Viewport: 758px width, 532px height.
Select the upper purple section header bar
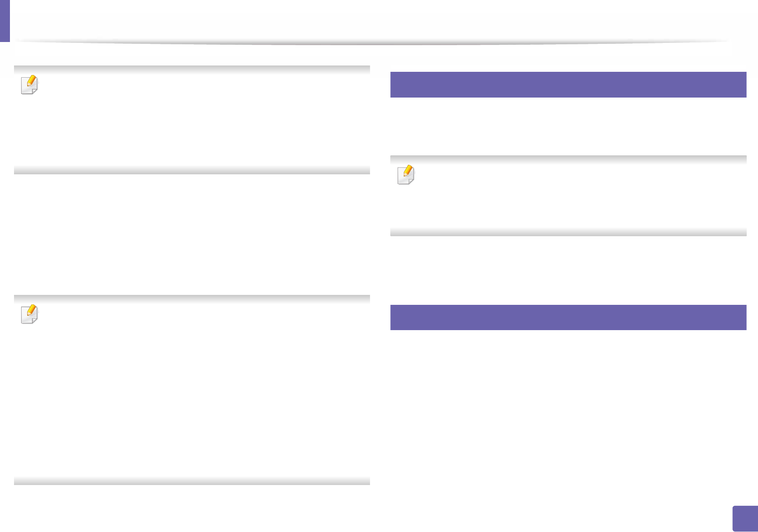[x=568, y=84]
